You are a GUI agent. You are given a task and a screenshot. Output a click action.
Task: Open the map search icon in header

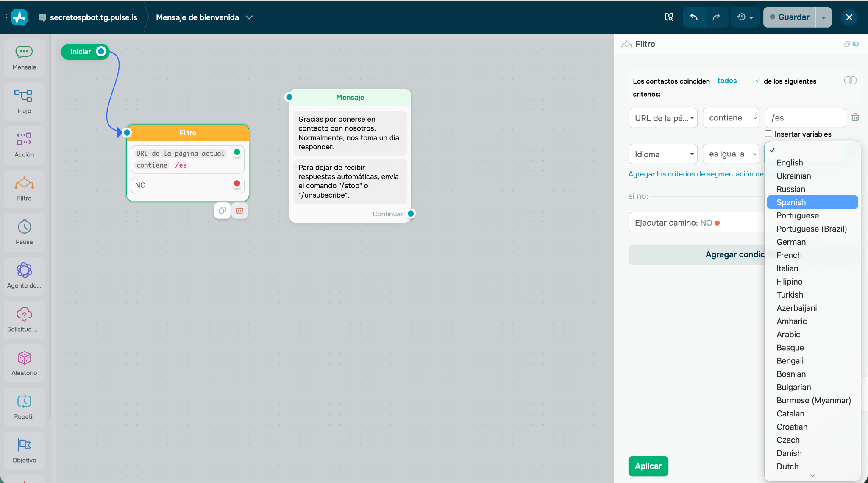click(669, 17)
